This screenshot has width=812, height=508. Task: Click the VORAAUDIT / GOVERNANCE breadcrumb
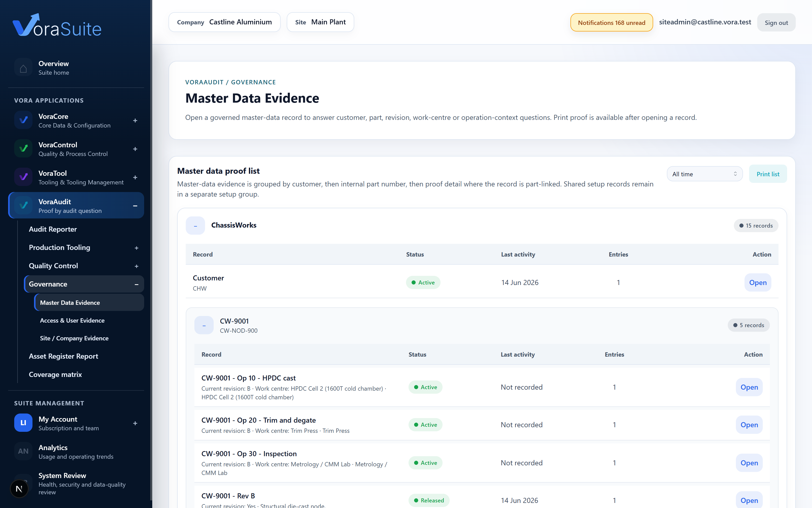tap(230, 82)
